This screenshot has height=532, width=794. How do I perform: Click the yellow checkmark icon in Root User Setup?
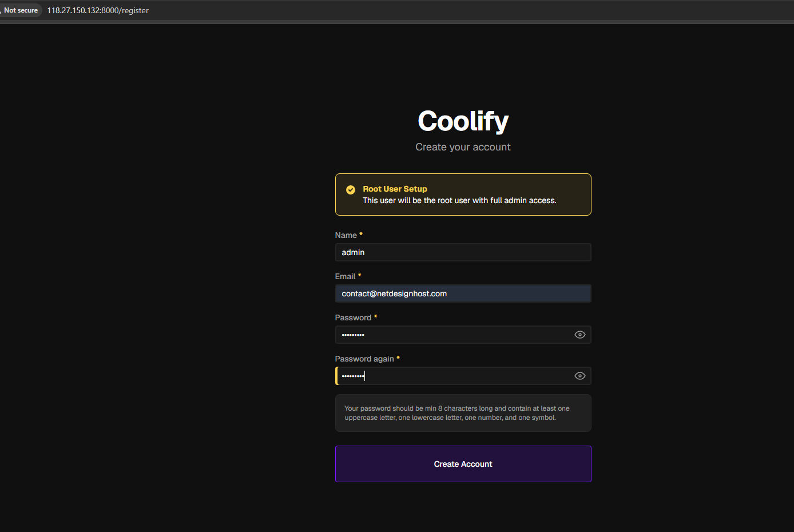click(351, 189)
